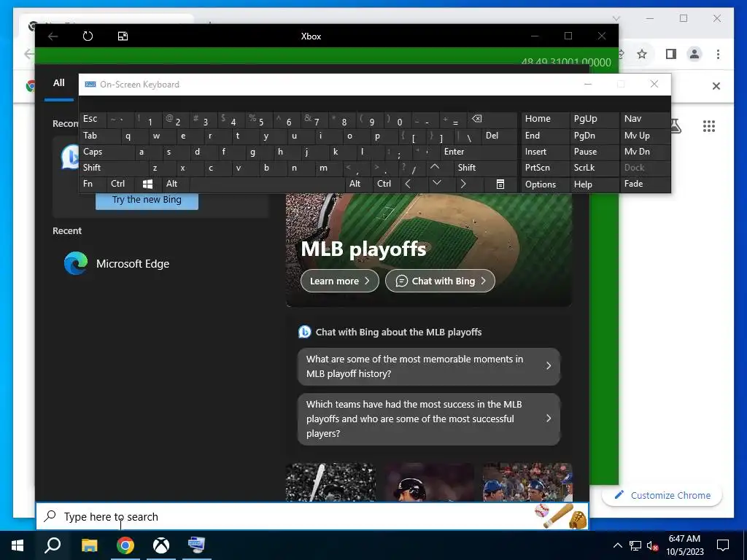Open Chrome profile avatar
The image size is (747, 560).
[x=694, y=54]
